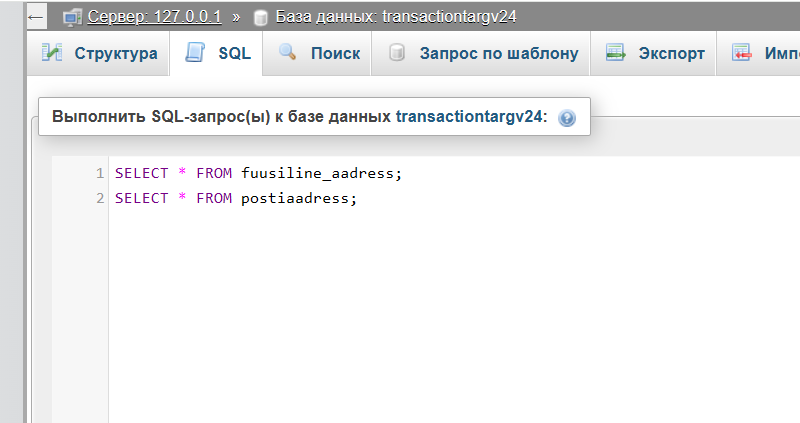Click the database cylinder icon in breadcrumb
The image size is (800, 423).
tap(261, 18)
